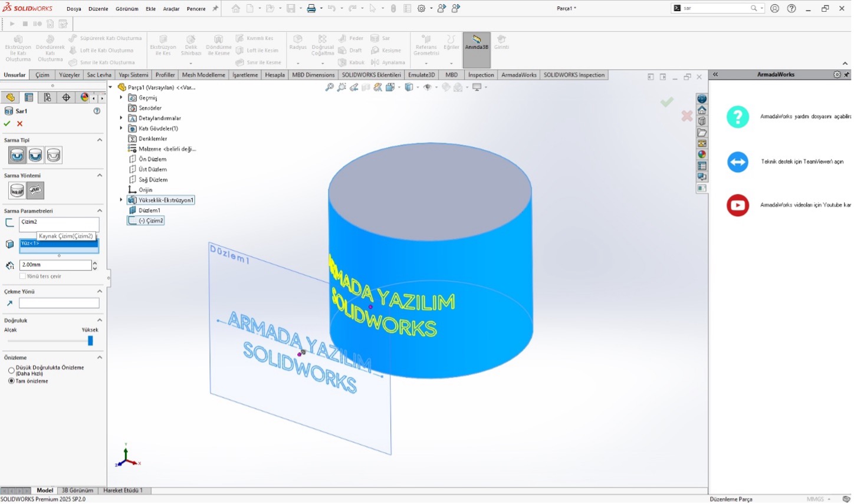Switch to the Sac Levha ribbon tab

(99, 75)
